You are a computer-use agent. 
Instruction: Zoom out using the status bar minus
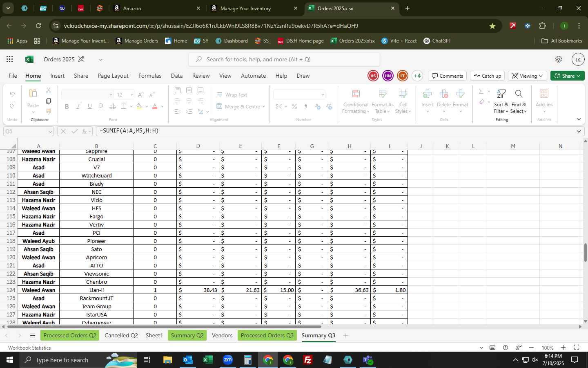tap(531, 348)
